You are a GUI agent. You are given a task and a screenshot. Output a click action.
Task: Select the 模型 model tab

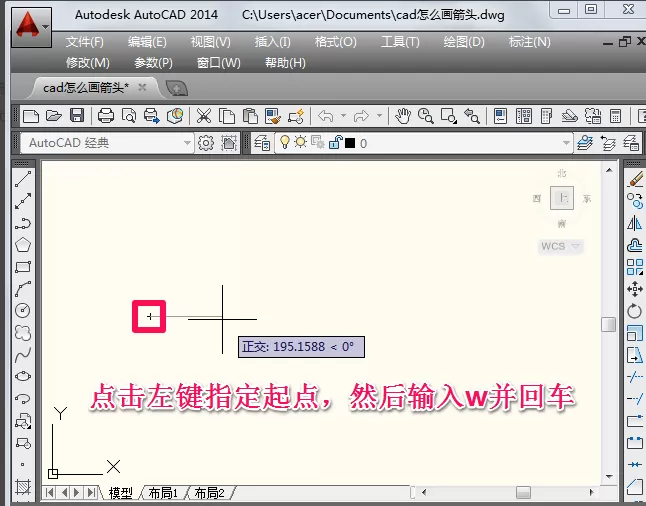[x=120, y=493]
